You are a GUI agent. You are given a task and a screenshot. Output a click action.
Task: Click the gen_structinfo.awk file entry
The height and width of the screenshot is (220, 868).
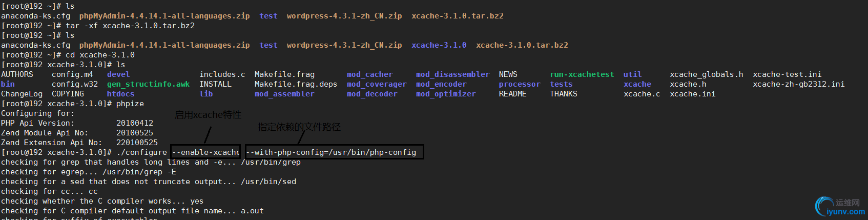(148, 84)
